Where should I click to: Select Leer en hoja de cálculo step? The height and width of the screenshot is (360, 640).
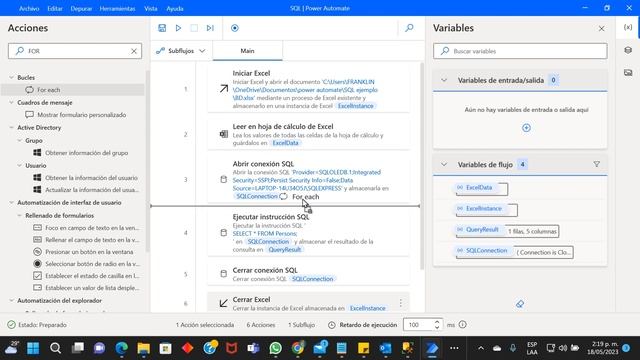[x=308, y=134]
